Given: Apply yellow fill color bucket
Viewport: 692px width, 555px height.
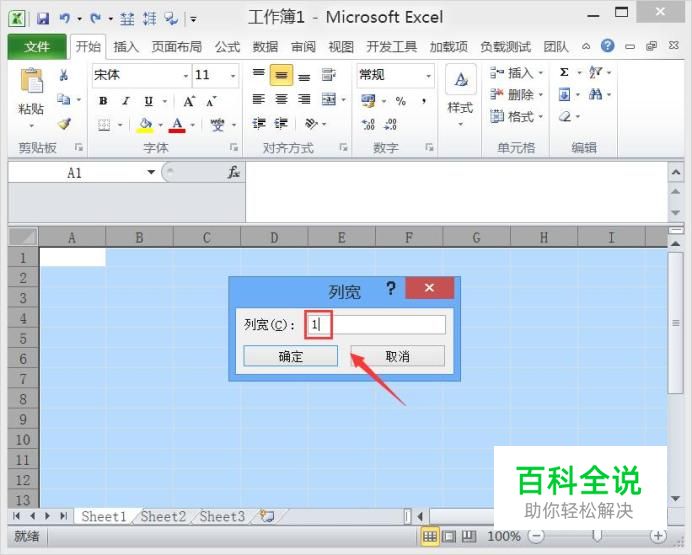Looking at the screenshot, I should [145, 125].
